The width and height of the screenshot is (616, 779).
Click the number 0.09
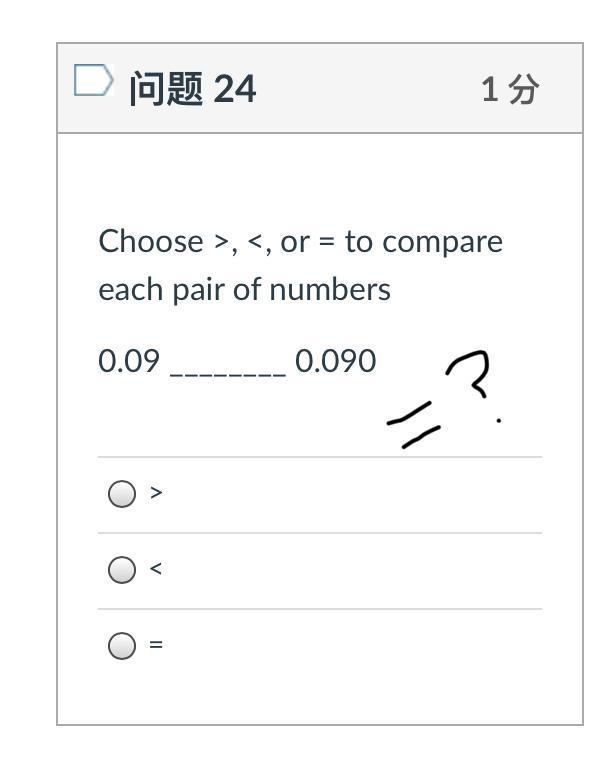(129, 361)
